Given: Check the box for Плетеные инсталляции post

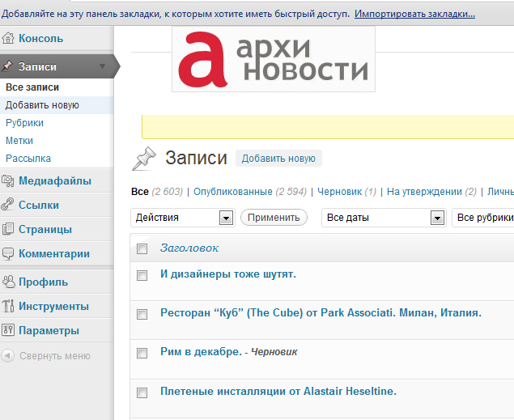Looking at the screenshot, I should 142,392.
